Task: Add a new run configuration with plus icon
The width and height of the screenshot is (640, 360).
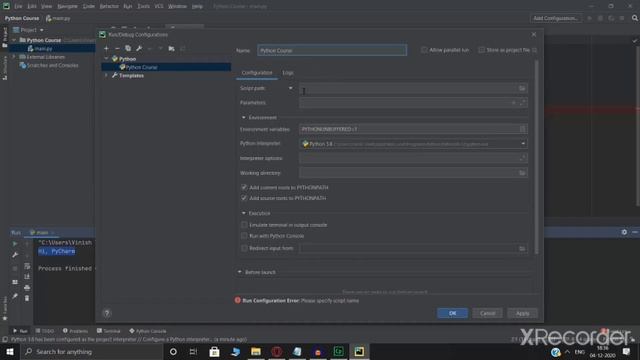Action: pyautogui.click(x=107, y=49)
